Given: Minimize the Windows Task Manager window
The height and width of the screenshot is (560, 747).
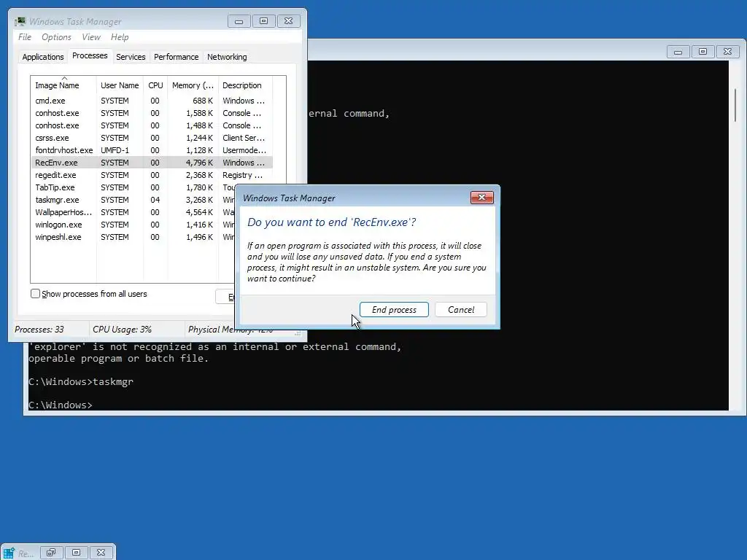Looking at the screenshot, I should [x=239, y=21].
